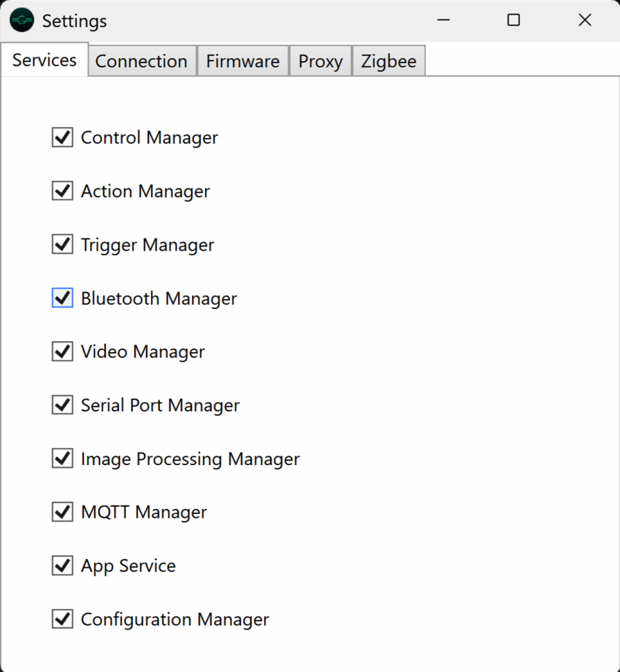Go to the Zigbee tab
620x672 pixels.
tap(388, 61)
